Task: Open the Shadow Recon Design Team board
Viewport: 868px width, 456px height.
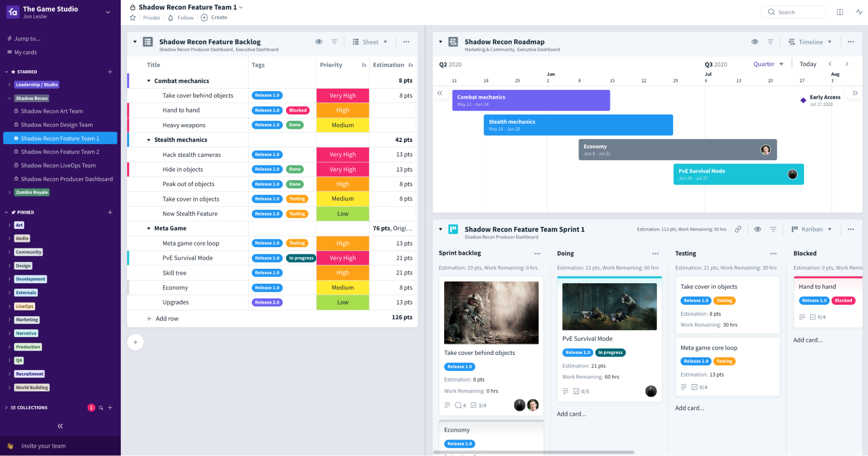Action: tap(57, 125)
